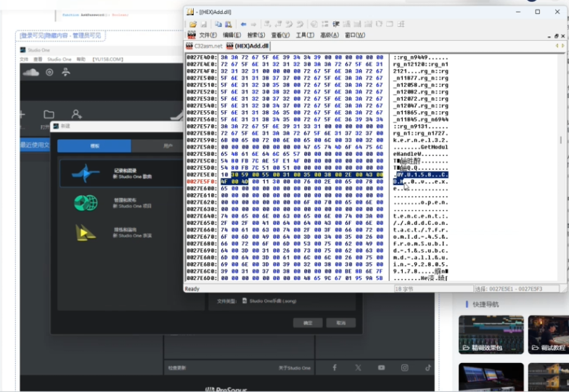Click the X (Twitter) icon in footer
The width and height of the screenshot is (569, 392).
358,368
